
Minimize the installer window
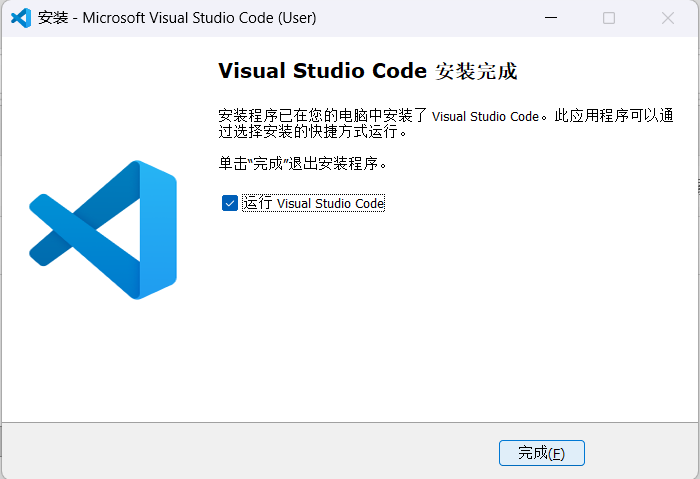click(551, 18)
